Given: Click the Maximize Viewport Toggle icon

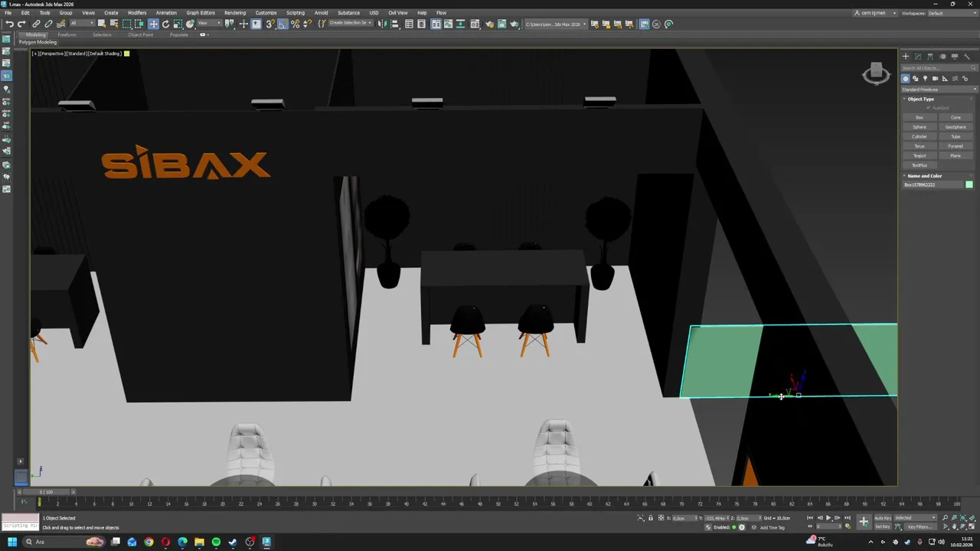Looking at the screenshot, I should (972, 527).
